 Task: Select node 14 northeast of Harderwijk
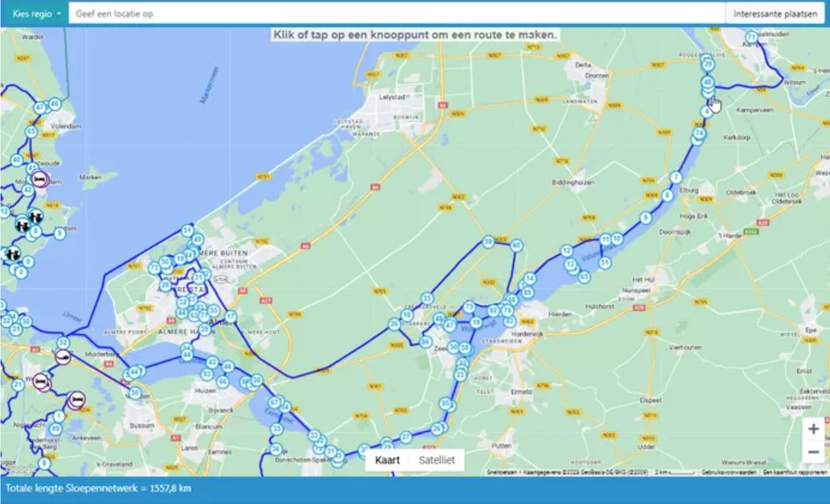[x=531, y=279]
